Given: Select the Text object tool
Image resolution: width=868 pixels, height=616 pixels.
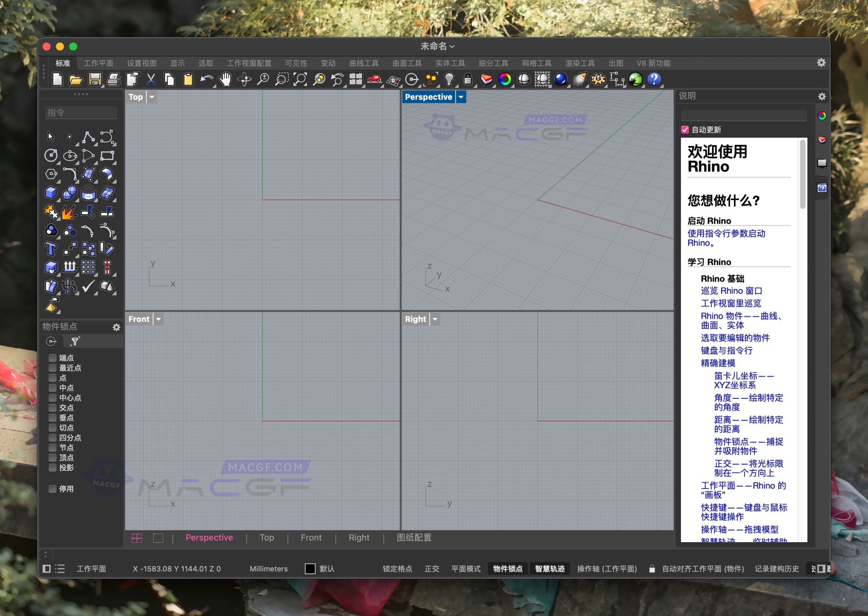Looking at the screenshot, I should pyautogui.click(x=51, y=249).
